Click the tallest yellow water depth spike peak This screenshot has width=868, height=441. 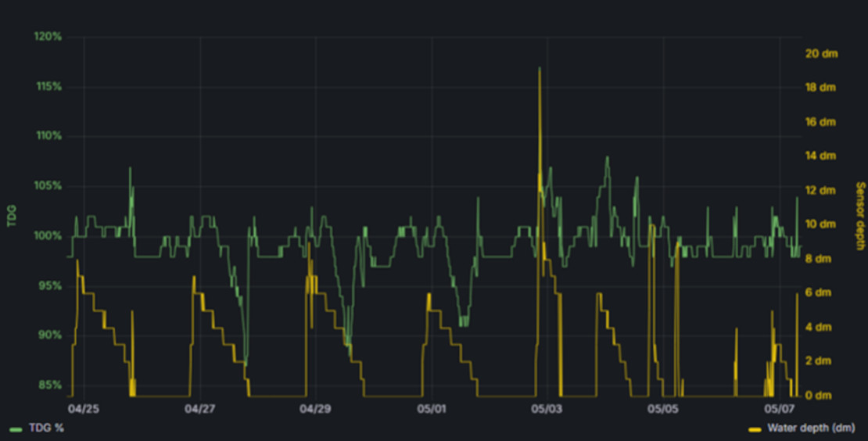pos(540,69)
